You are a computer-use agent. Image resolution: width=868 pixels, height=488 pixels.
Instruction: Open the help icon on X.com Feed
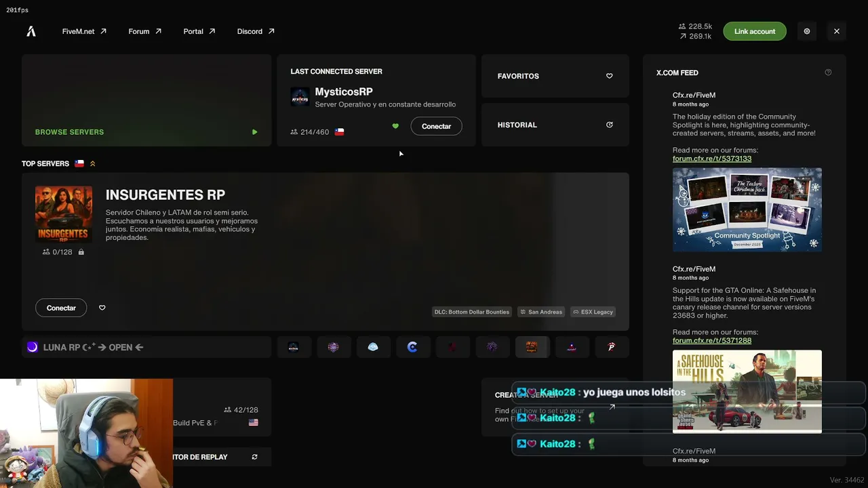pyautogui.click(x=828, y=73)
